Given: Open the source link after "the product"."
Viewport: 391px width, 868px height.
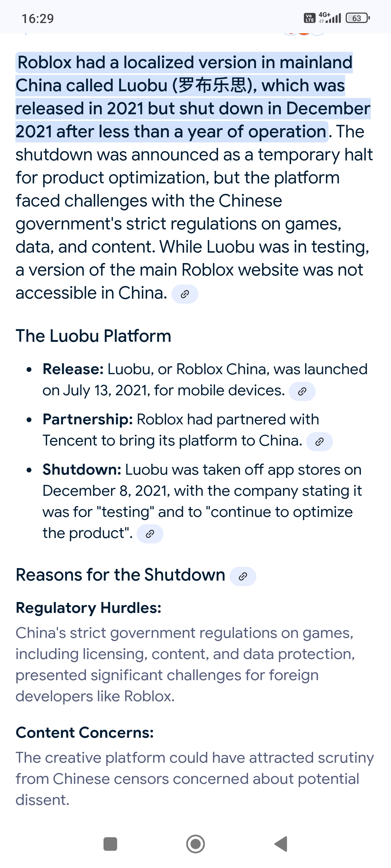Looking at the screenshot, I should coord(150,534).
